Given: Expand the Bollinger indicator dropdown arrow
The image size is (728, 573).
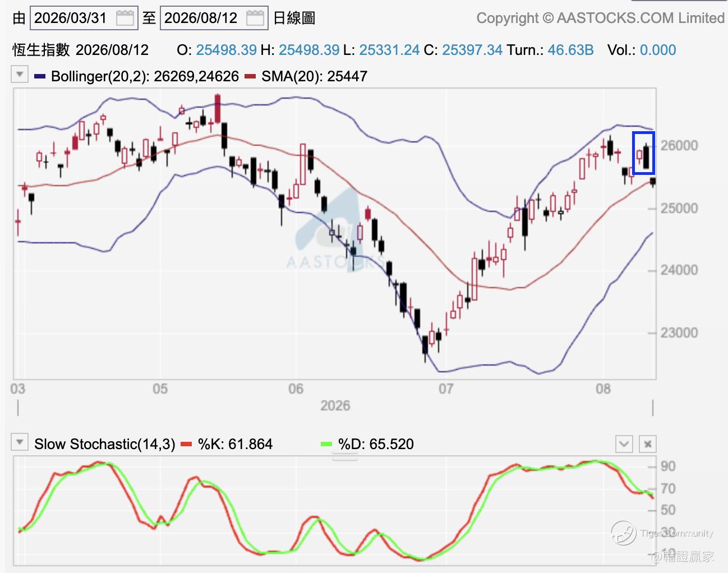Looking at the screenshot, I should (20, 75).
